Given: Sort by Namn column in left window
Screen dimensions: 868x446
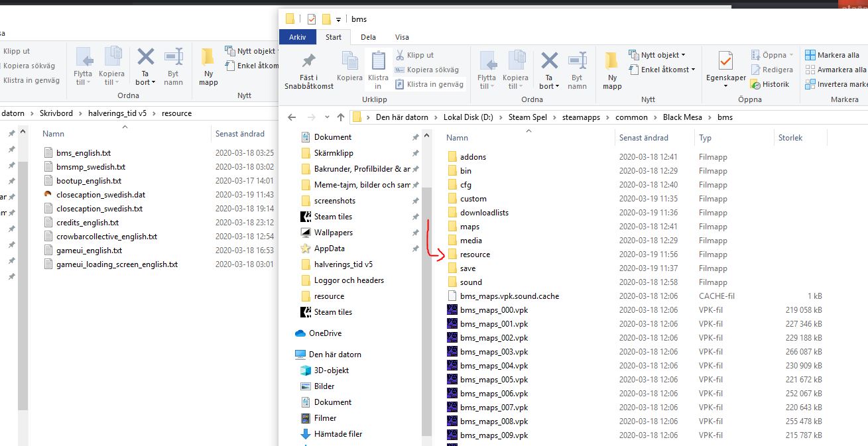Looking at the screenshot, I should (x=53, y=134).
